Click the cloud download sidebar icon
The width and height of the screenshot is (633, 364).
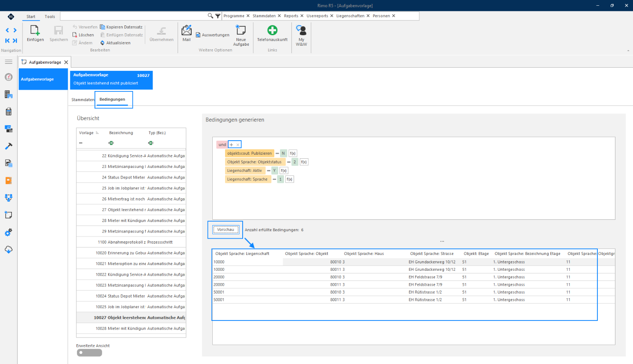point(8,249)
